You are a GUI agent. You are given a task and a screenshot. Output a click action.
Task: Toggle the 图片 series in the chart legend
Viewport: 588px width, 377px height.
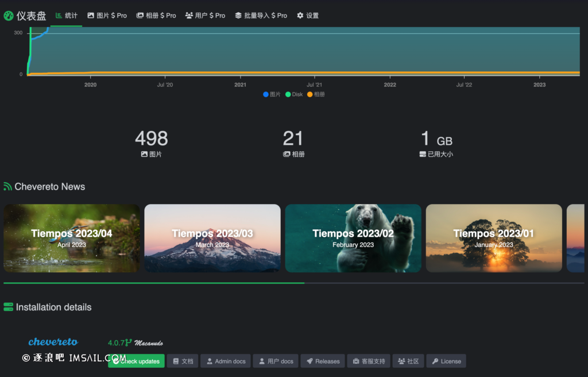tap(272, 94)
